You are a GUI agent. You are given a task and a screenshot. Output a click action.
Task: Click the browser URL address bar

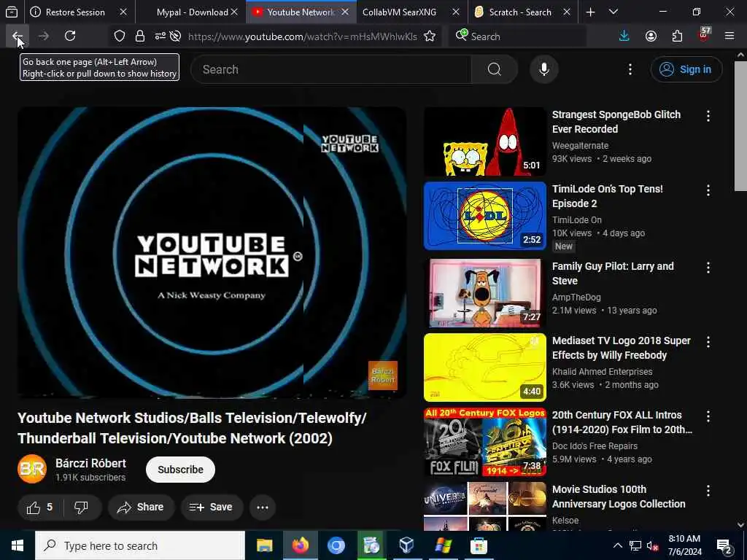303,36
